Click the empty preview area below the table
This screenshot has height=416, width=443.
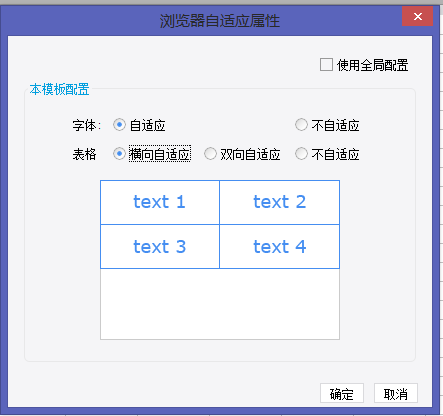pyautogui.click(x=220, y=304)
